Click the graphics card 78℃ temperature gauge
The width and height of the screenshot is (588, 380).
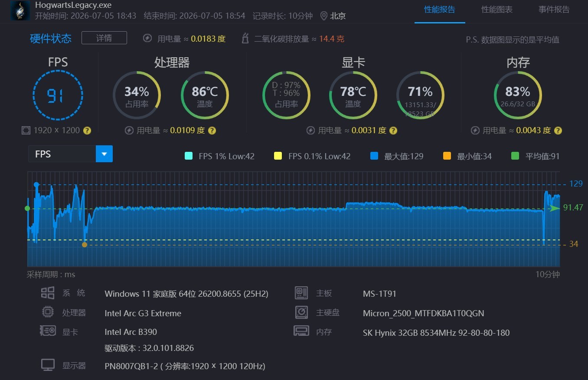(353, 95)
